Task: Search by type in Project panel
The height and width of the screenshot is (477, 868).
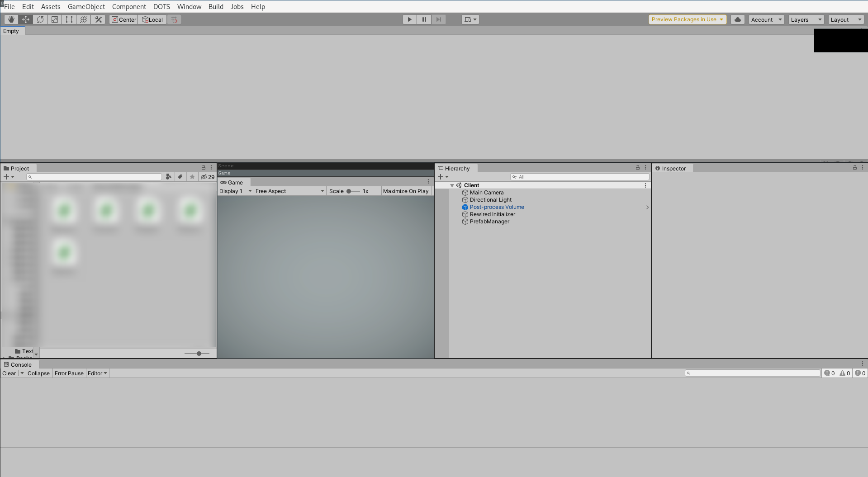Action: click(x=169, y=177)
